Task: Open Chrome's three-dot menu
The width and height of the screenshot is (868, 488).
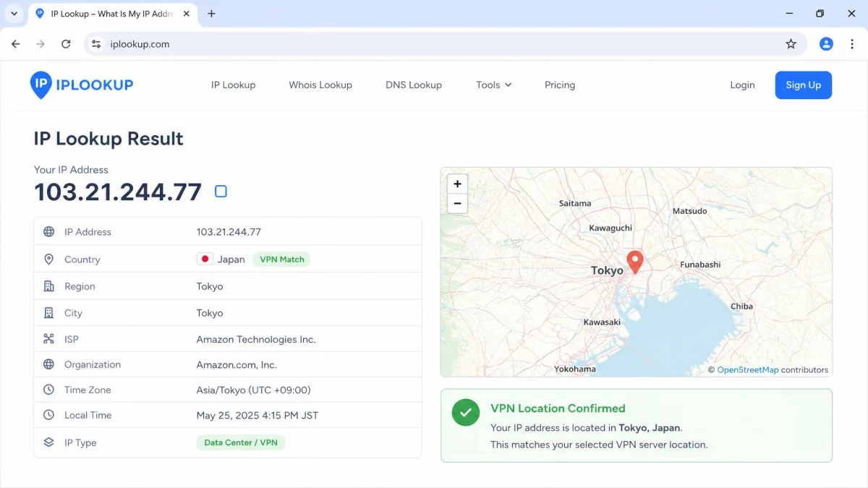Action: coord(852,44)
